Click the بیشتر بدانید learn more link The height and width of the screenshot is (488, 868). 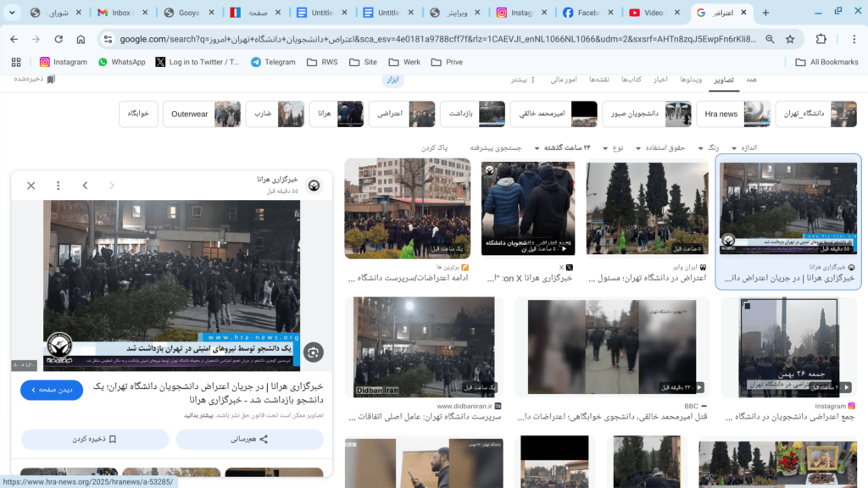pyautogui.click(x=198, y=415)
